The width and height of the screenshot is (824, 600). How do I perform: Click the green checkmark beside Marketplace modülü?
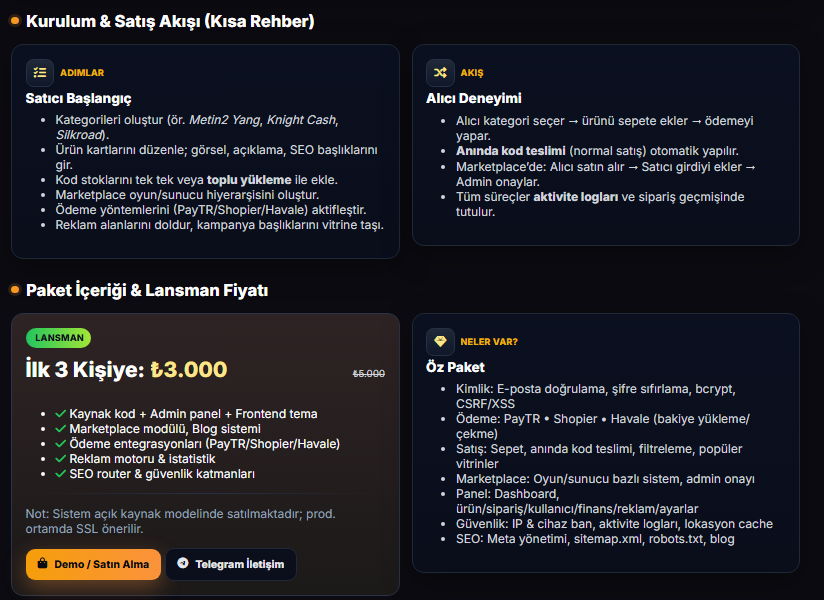tap(61, 429)
